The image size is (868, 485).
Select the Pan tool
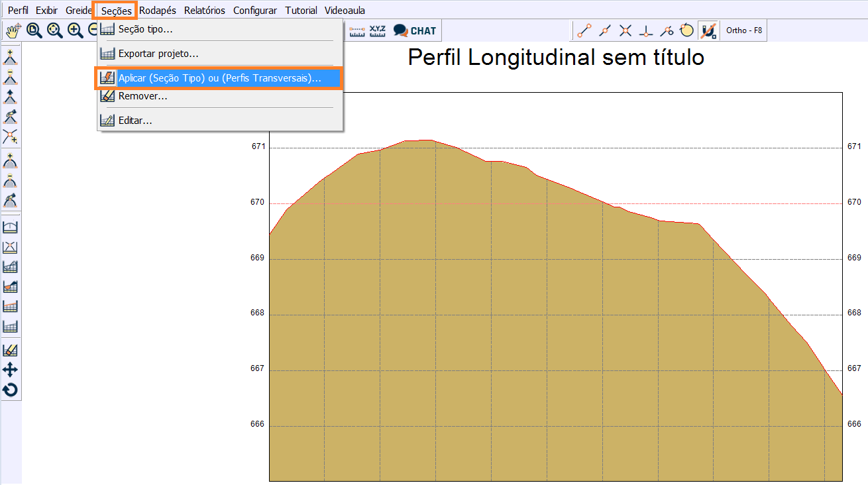[x=11, y=30]
